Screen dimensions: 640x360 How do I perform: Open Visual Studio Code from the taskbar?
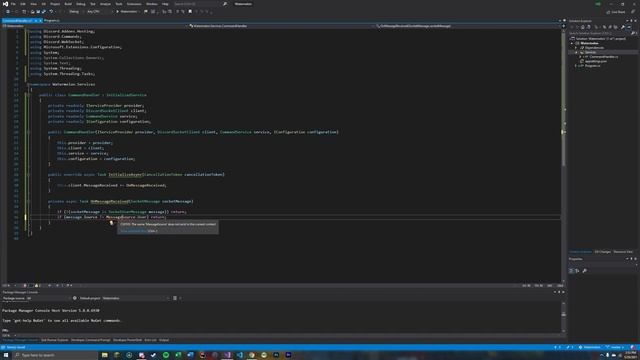[239, 355]
